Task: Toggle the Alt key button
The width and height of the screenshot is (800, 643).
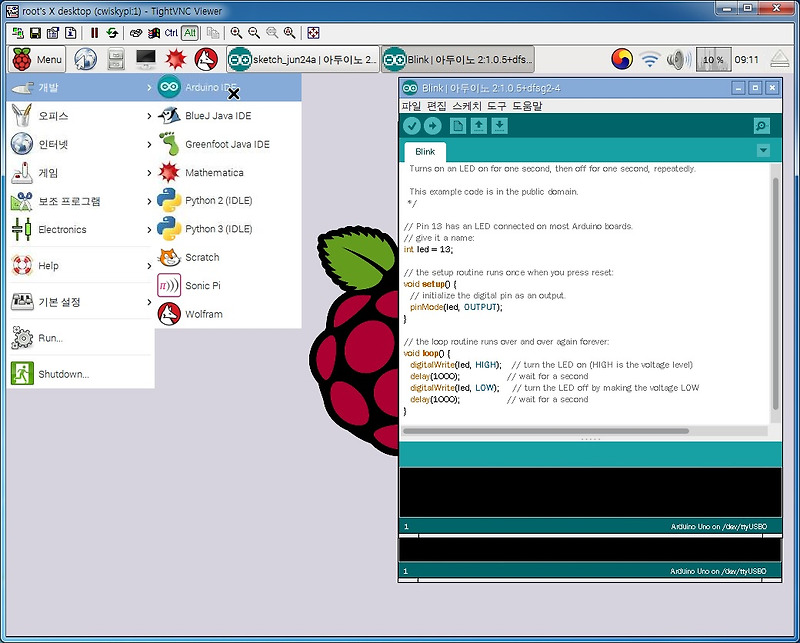Action: pyautogui.click(x=190, y=33)
